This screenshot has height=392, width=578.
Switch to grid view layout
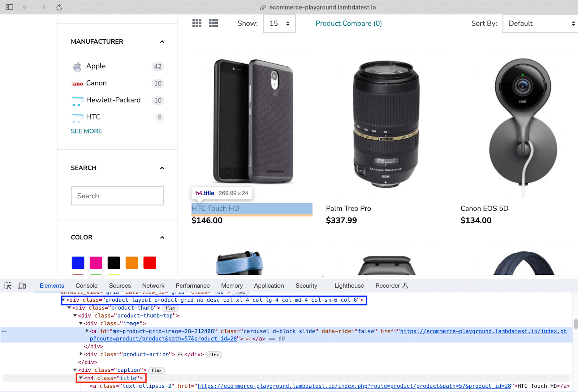click(197, 23)
